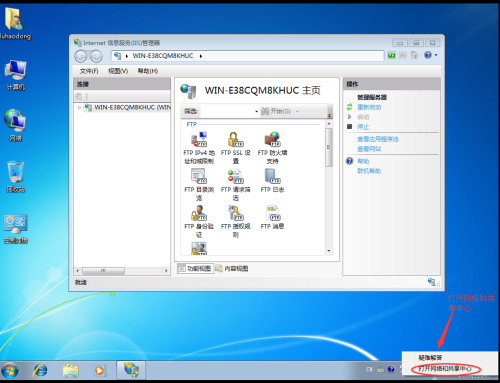The width and height of the screenshot is (500, 383).
Task: Click feature list scrollbar up arrow
Action: tap(329, 124)
